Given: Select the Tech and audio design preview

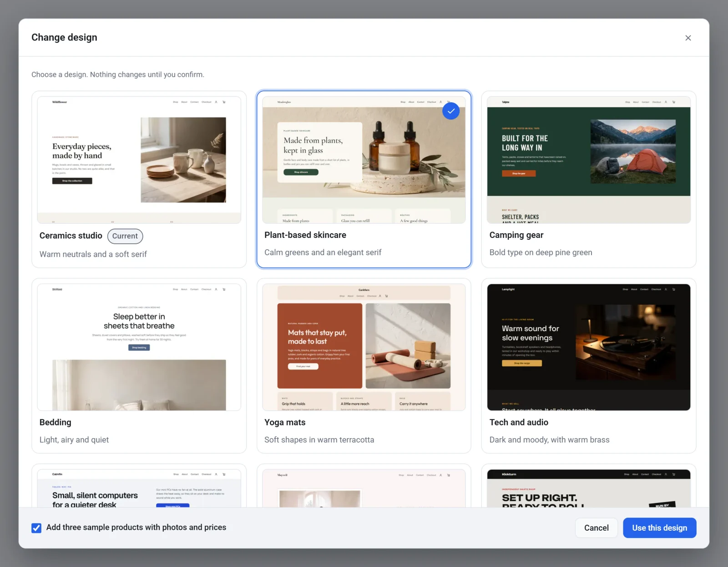Looking at the screenshot, I should point(588,347).
